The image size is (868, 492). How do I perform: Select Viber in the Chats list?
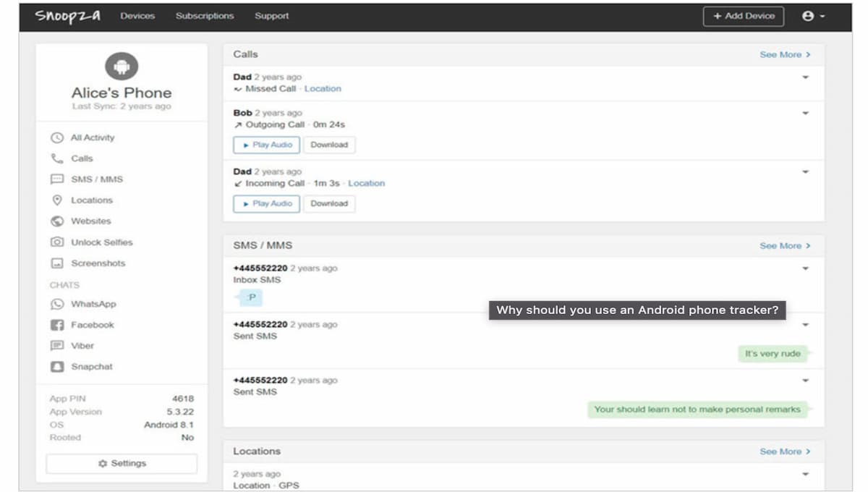tap(83, 345)
